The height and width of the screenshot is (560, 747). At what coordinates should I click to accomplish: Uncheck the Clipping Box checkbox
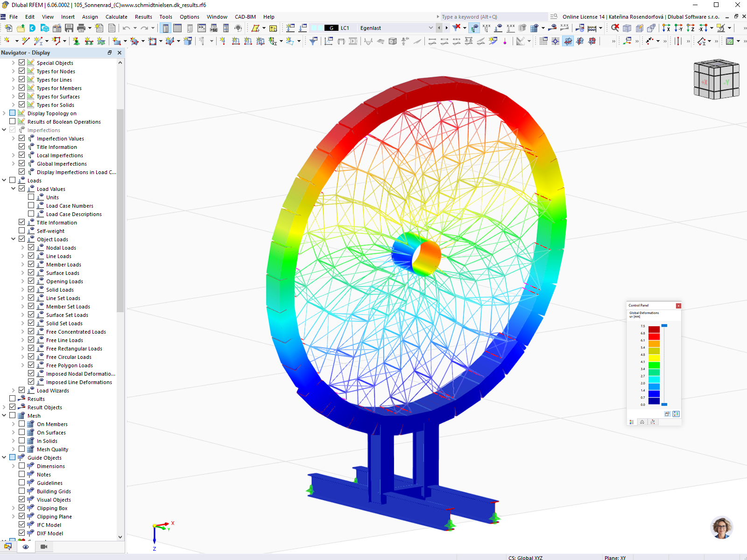tap(22, 508)
